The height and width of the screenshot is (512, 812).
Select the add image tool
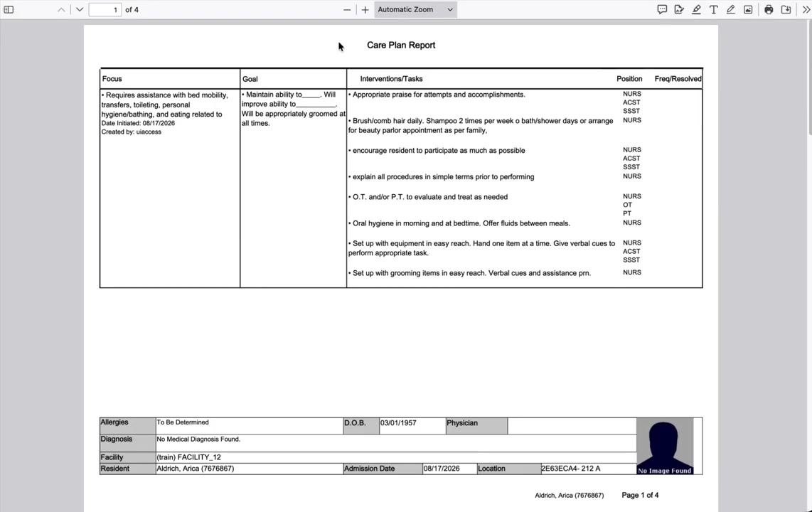point(748,9)
